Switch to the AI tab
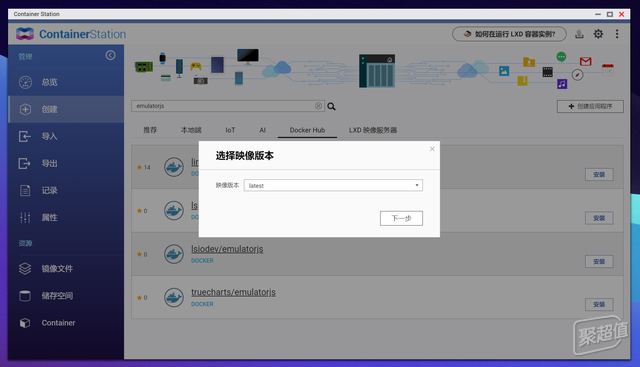This screenshot has height=367, width=640. tap(262, 130)
